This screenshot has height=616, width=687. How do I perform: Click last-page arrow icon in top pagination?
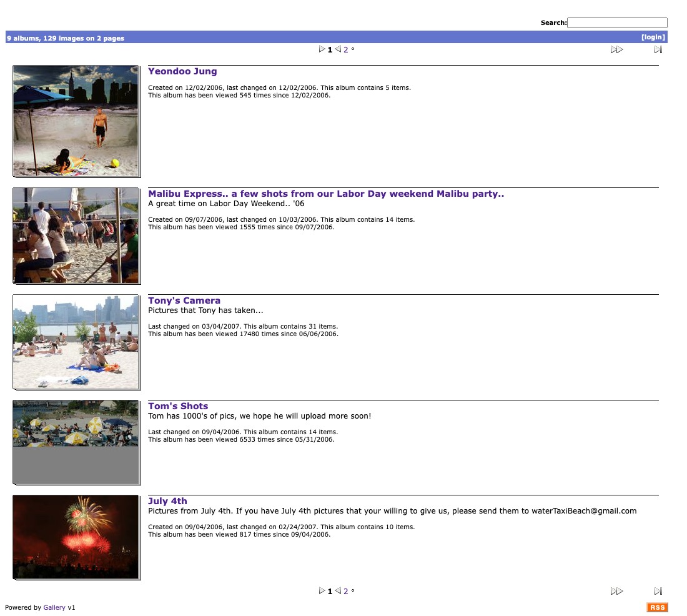point(658,49)
